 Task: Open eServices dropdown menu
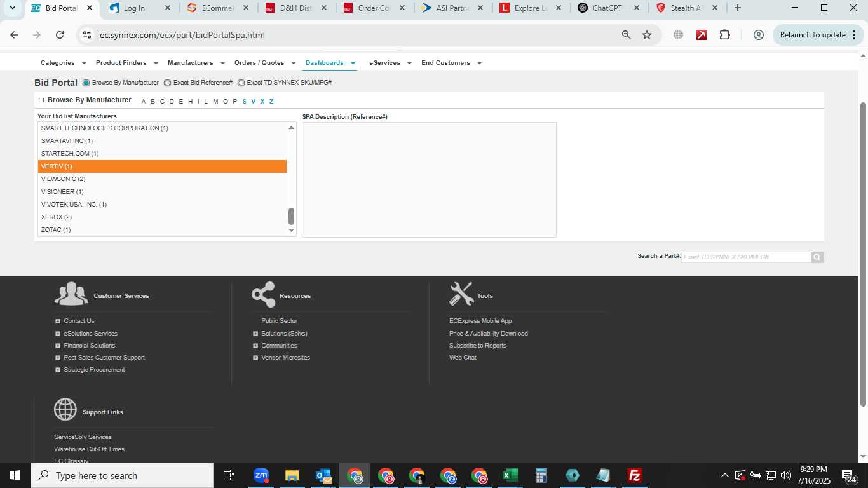(x=390, y=63)
